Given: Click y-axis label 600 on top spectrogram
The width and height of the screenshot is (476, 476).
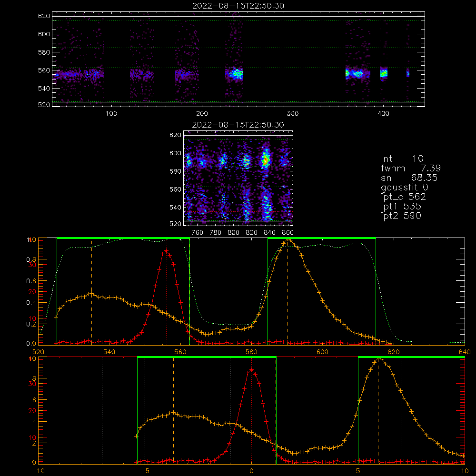Looking at the screenshot, I should [x=44, y=34].
